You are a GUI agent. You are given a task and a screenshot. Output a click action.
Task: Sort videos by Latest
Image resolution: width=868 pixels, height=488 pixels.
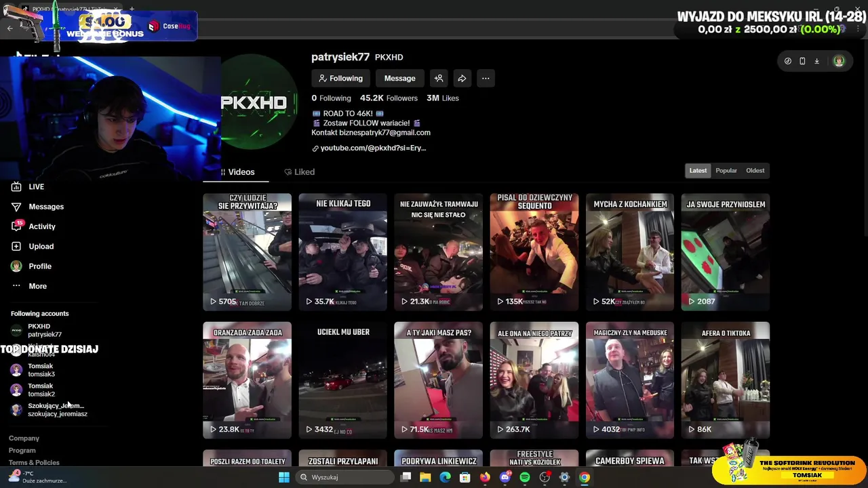[x=698, y=171]
